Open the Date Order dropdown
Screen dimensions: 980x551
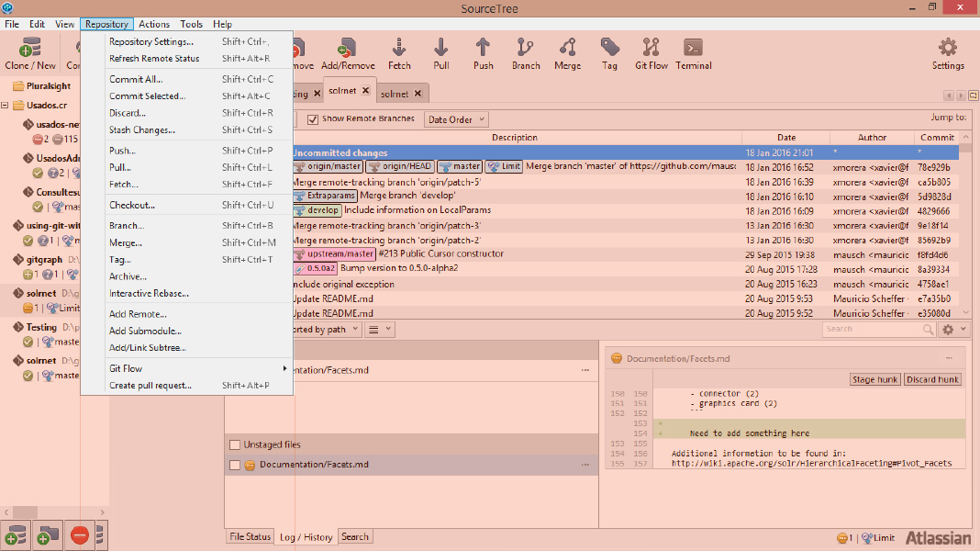456,119
